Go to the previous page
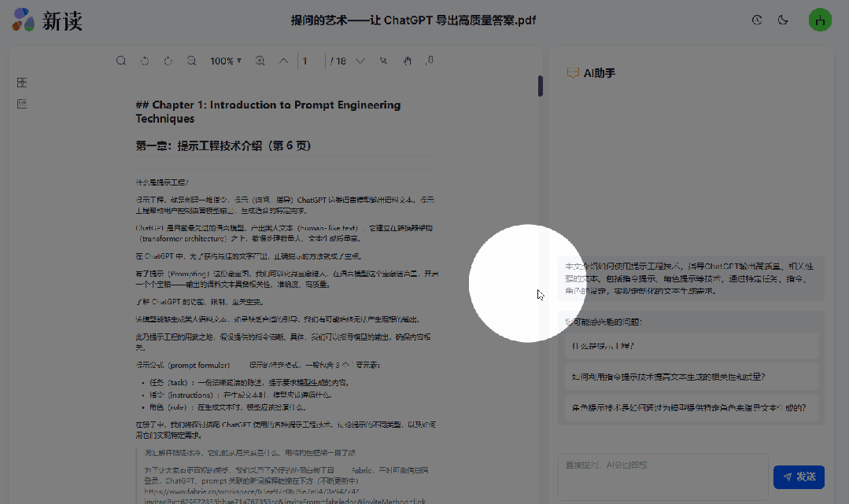 (283, 61)
